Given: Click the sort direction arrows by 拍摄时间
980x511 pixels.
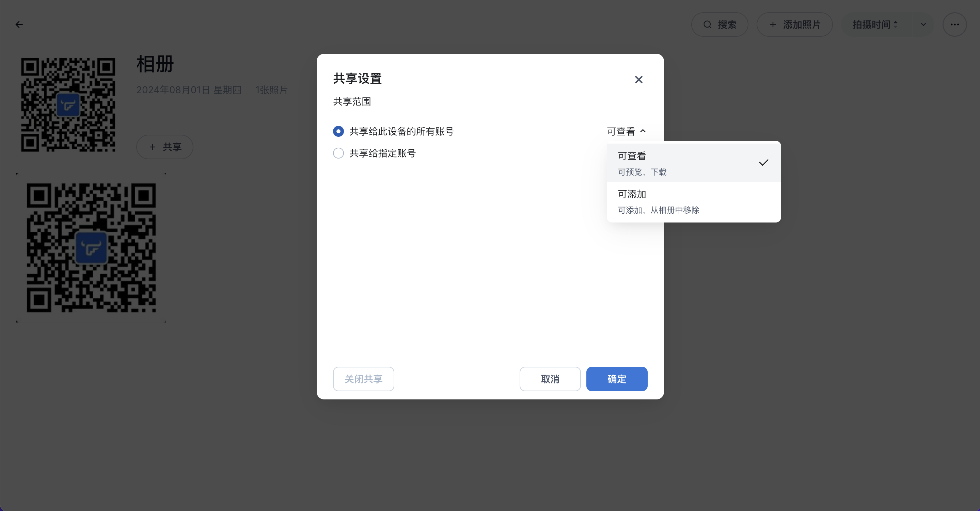Looking at the screenshot, I should click(x=896, y=25).
